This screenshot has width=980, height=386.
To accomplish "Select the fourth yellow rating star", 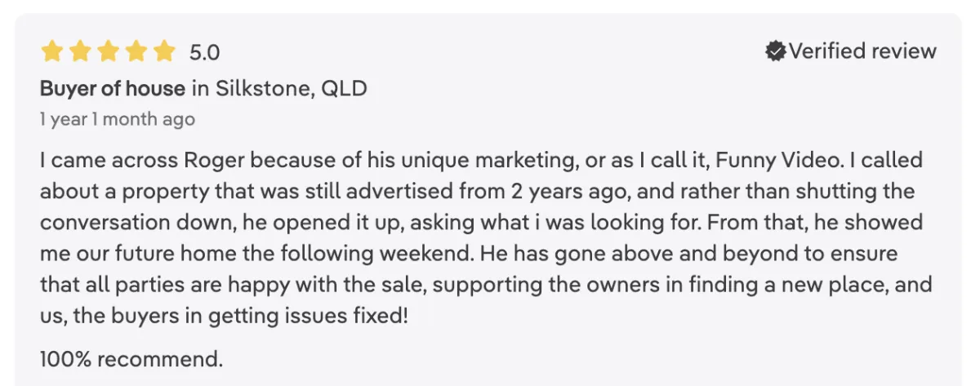I will point(136,52).
